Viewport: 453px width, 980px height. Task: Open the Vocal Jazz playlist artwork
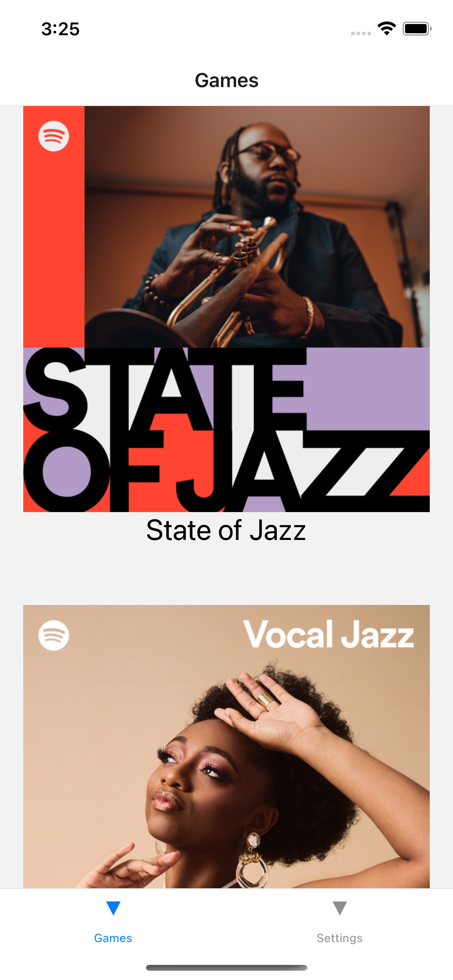pyautogui.click(x=226, y=747)
